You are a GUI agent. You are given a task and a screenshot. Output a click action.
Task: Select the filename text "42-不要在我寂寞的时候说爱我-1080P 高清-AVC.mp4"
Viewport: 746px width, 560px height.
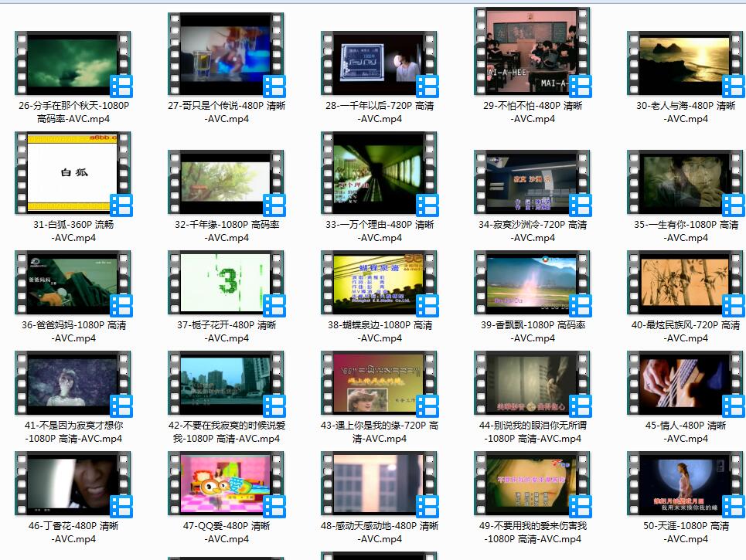(x=227, y=432)
